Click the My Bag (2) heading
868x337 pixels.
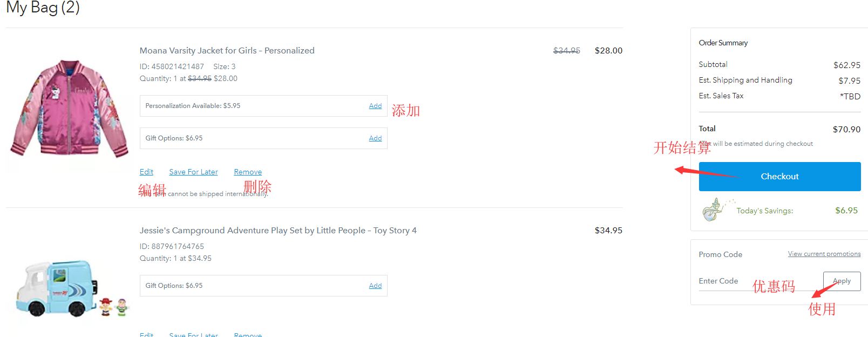point(43,8)
